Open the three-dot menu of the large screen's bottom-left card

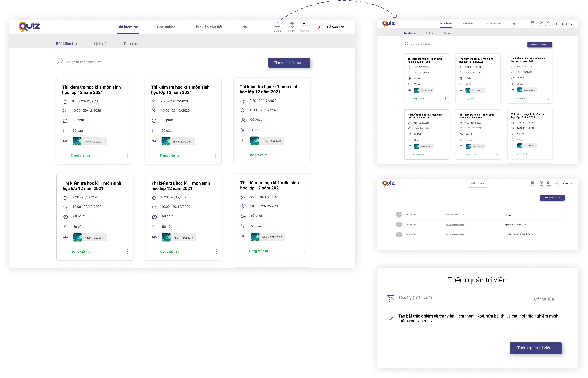(128, 251)
